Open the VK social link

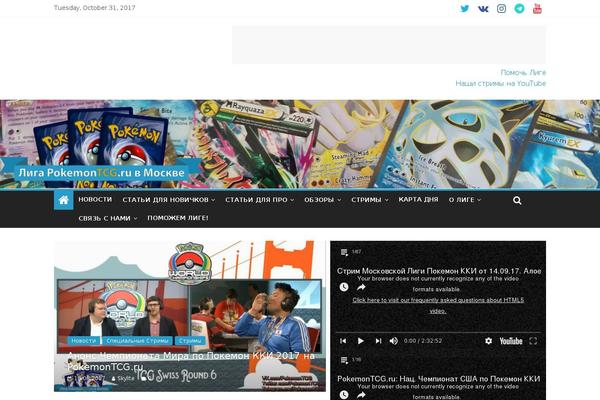tap(483, 8)
